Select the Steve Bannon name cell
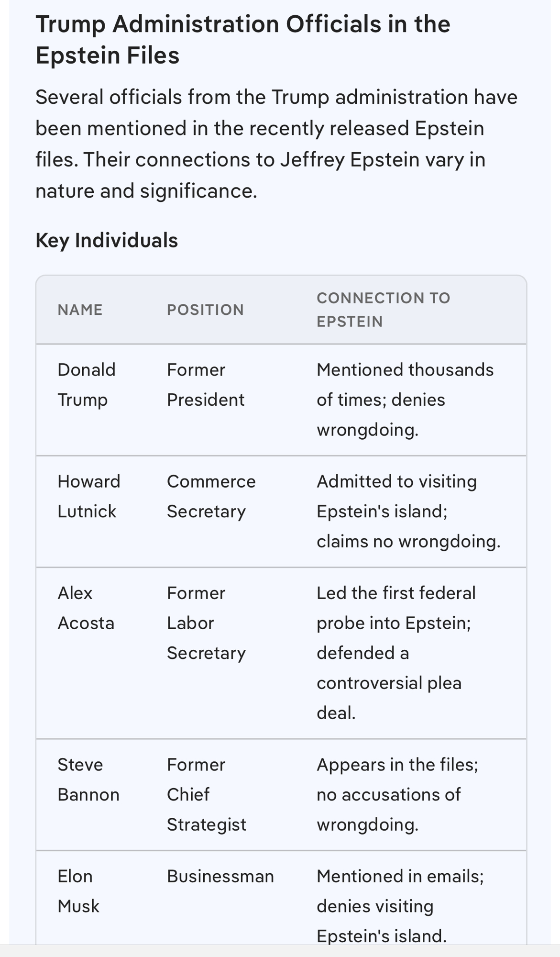Screen dimensions: 560x957 coord(88,779)
